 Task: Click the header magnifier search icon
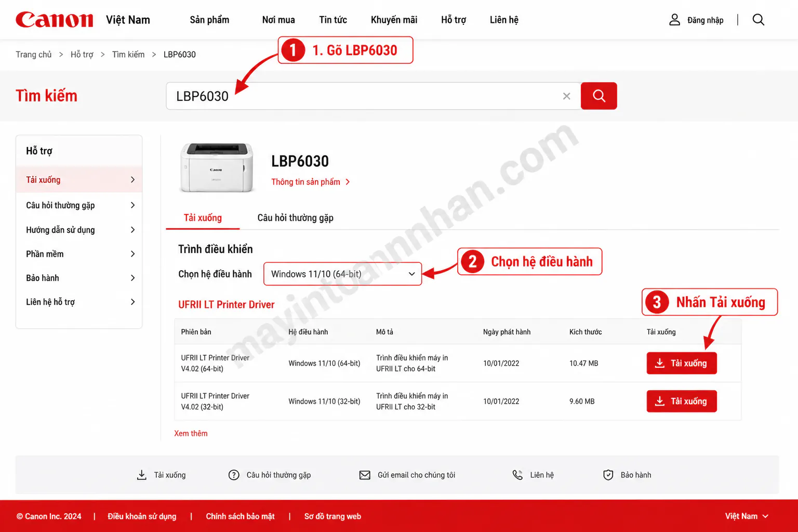tap(759, 20)
